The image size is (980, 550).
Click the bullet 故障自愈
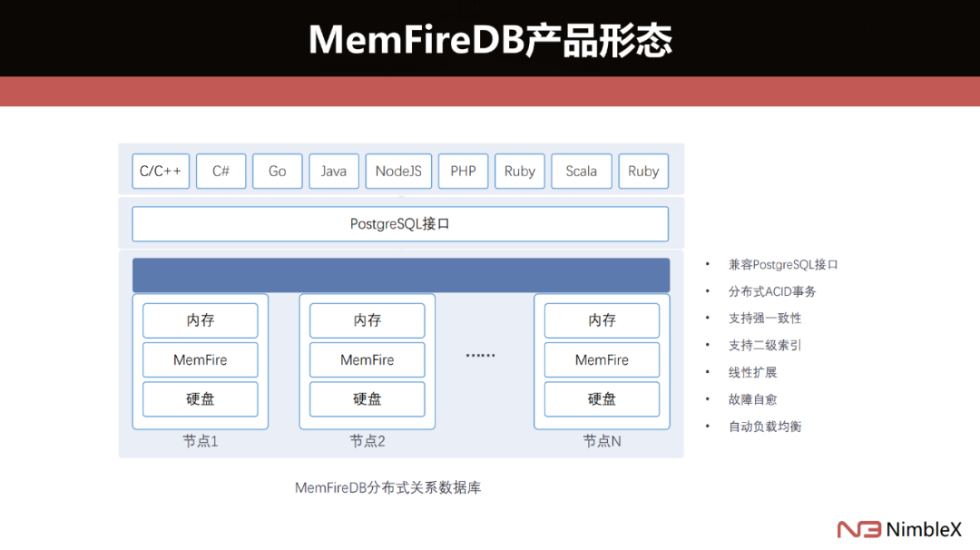pyautogui.click(x=752, y=399)
